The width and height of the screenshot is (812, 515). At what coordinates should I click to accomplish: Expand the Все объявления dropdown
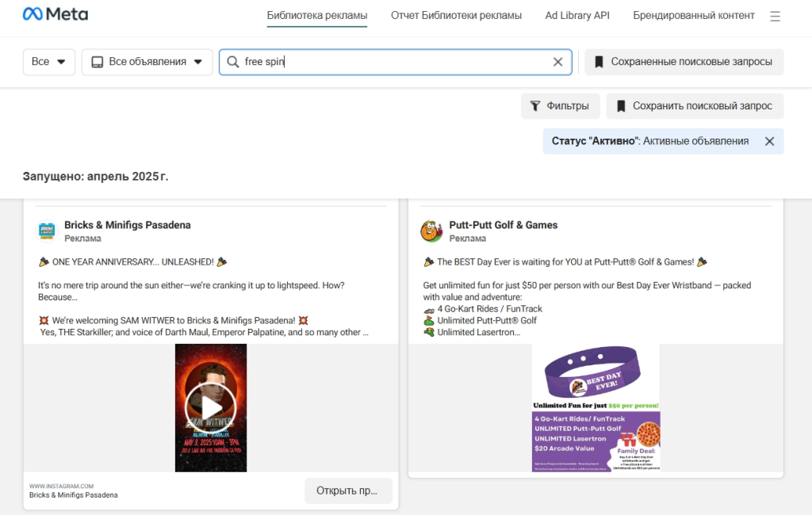point(147,62)
